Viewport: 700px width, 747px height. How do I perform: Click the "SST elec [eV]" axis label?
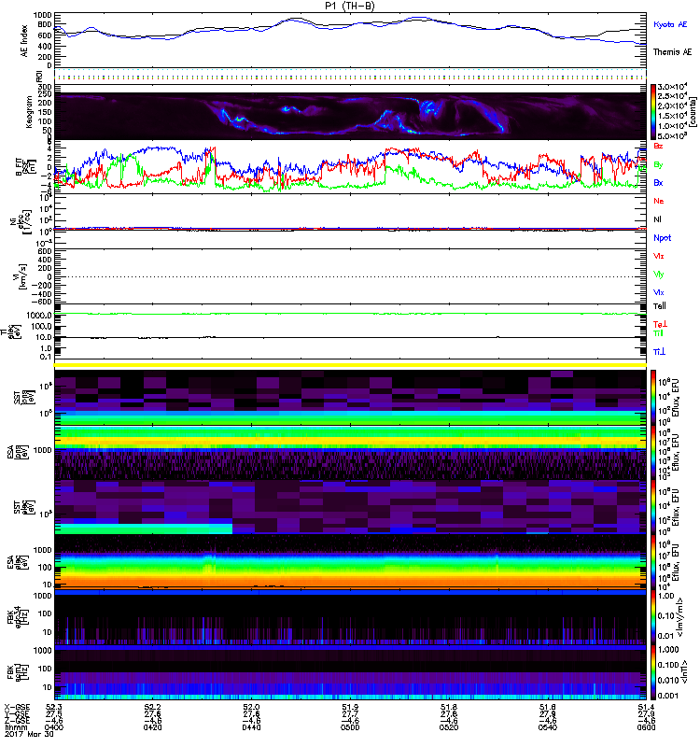click(24, 507)
